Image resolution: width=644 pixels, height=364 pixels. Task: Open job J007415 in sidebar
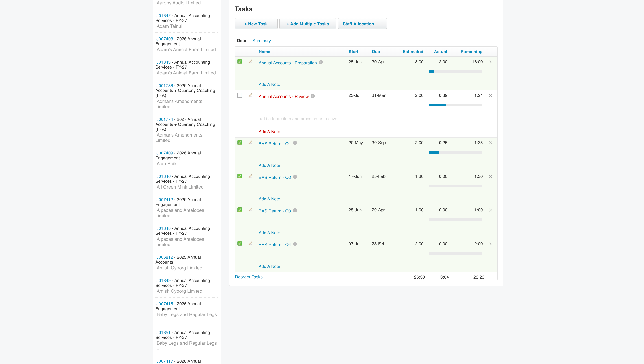[x=165, y=304]
